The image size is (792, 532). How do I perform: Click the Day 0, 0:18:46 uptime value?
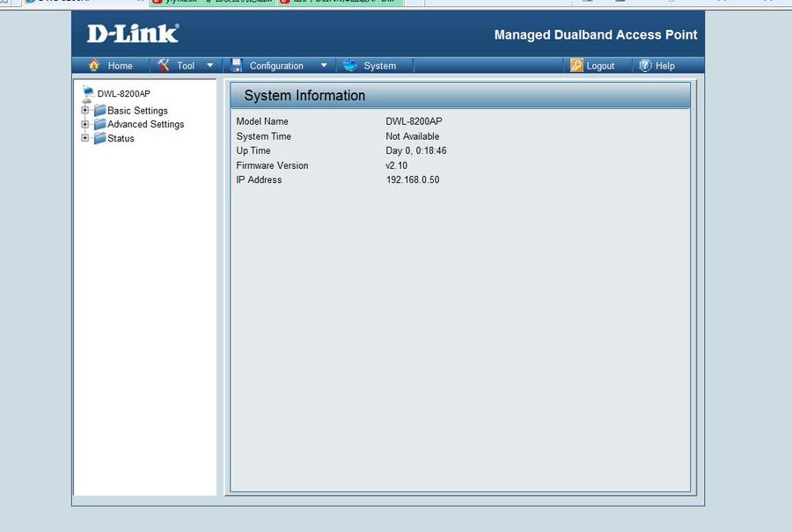pos(416,150)
